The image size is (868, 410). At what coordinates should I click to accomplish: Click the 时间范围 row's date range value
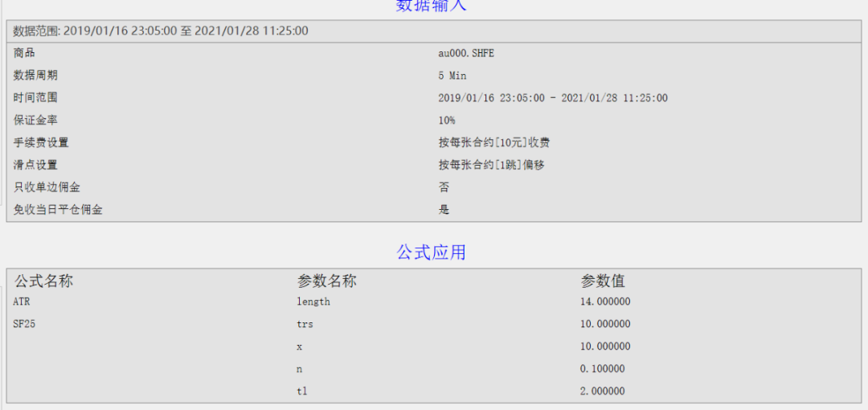tap(553, 98)
